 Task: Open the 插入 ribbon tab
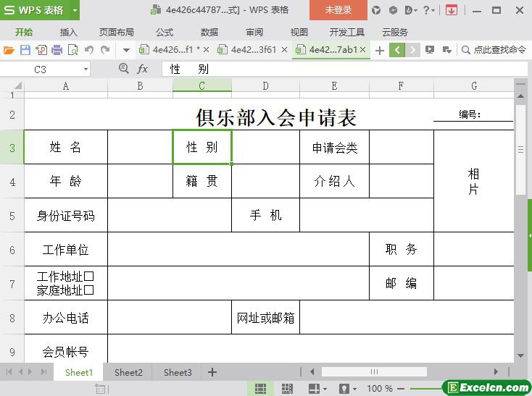click(68, 32)
